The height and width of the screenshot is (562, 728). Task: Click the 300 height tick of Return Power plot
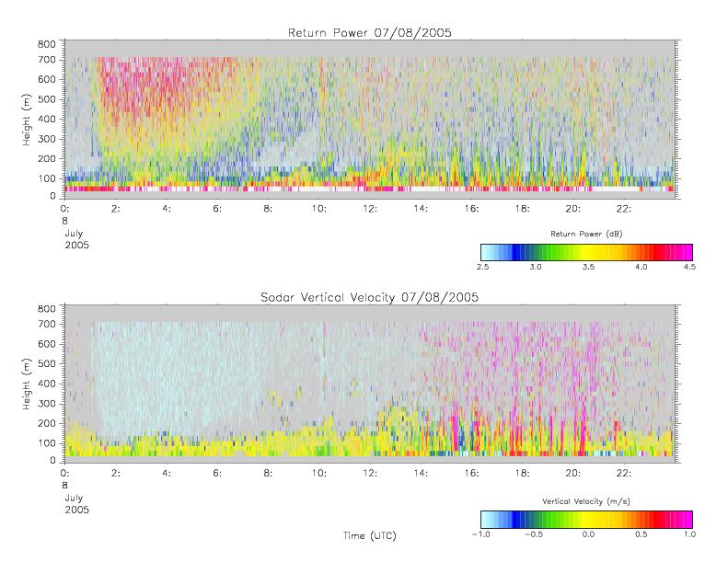[x=46, y=139]
